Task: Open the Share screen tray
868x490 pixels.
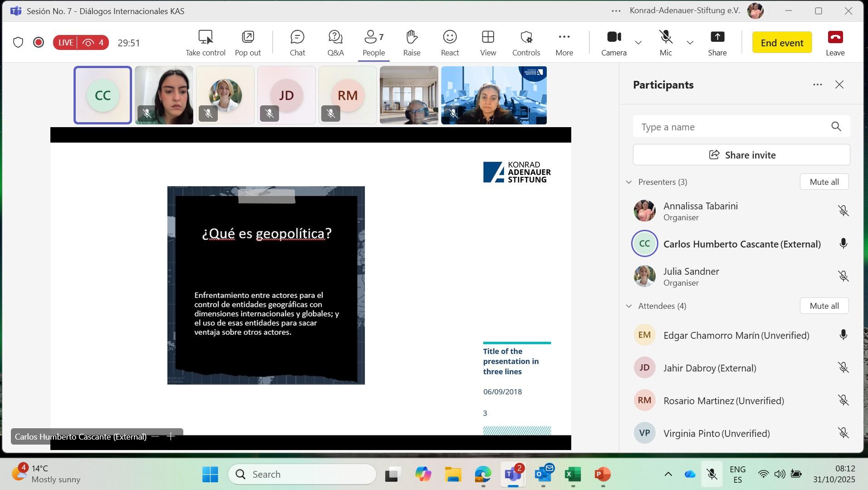Action: pos(717,43)
